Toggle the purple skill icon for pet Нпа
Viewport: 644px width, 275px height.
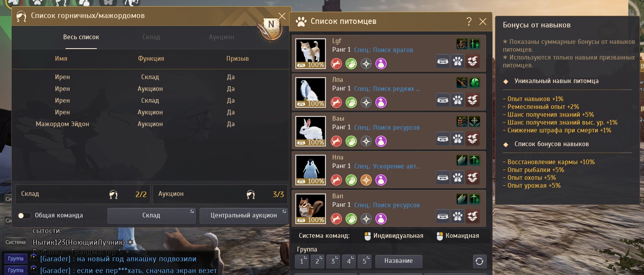381,180
